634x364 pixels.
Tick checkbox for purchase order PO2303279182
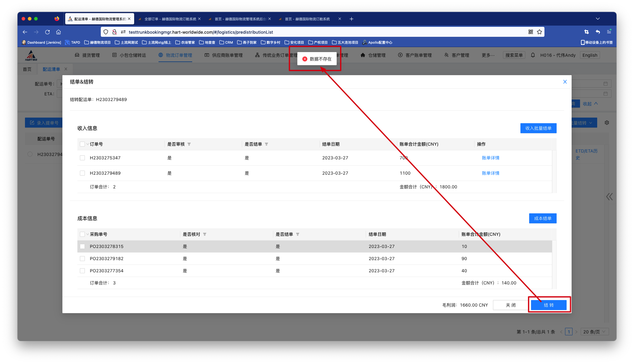pyautogui.click(x=82, y=259)
